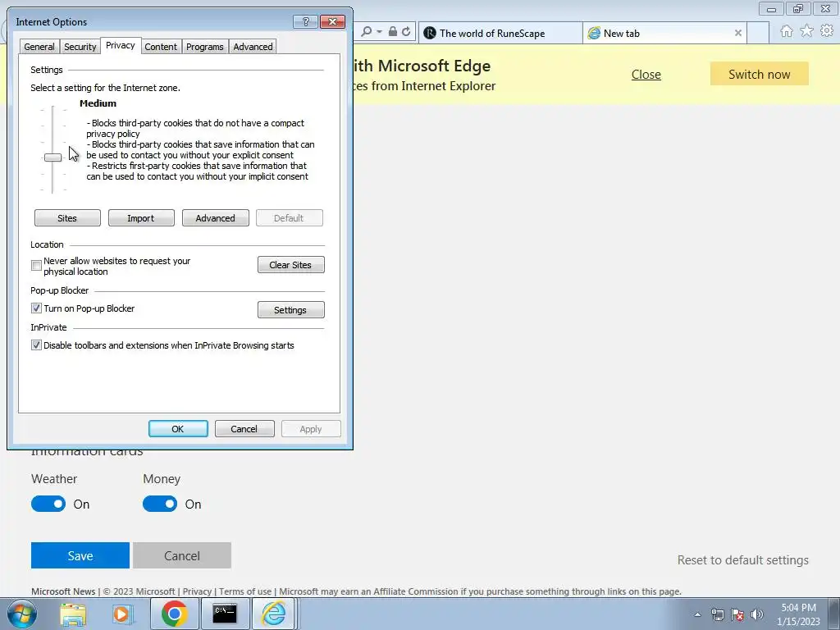Click the Microsoft News footer link
840x630 pixels.
pyautogui.click(x=63, y=591)
